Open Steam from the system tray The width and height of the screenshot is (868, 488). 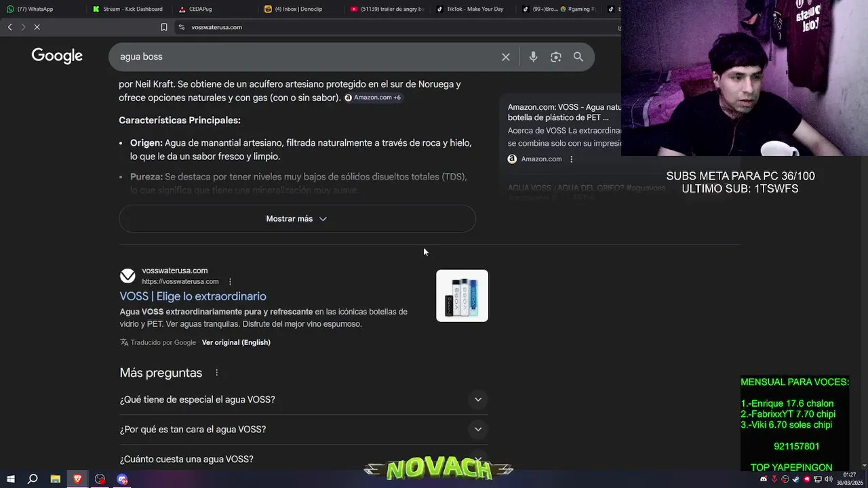pyautogui.click(x=796, y=479)
